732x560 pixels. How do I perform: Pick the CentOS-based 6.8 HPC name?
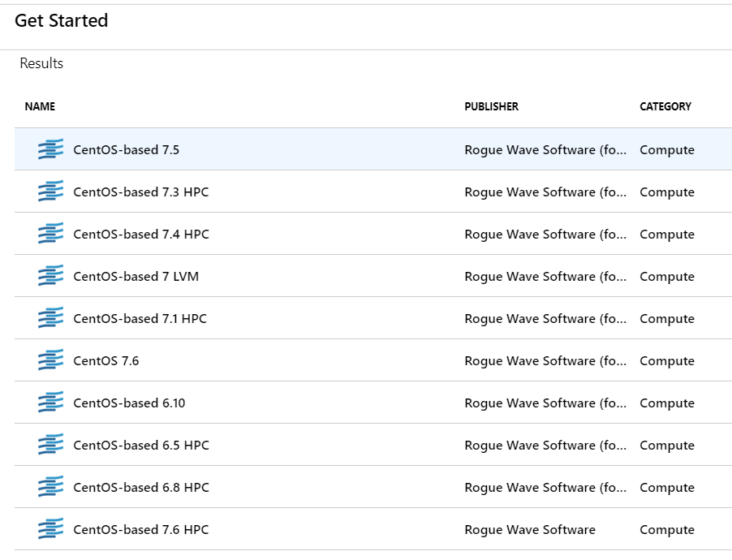141,487
